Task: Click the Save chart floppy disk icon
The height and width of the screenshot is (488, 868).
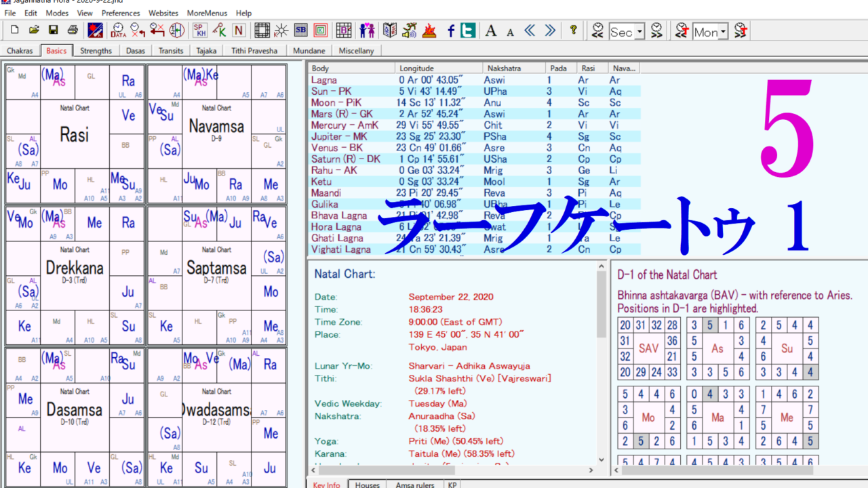Action: pos(53,30)
